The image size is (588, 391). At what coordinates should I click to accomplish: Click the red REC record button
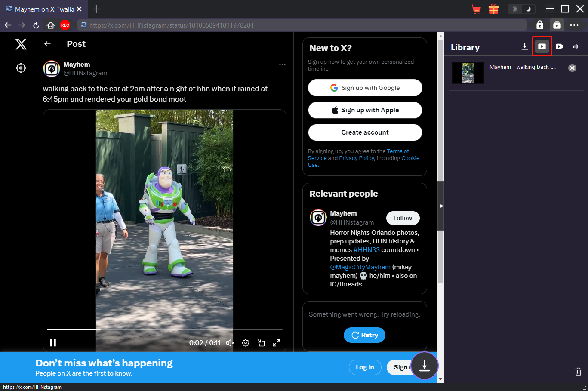click(x=65, y=25)
